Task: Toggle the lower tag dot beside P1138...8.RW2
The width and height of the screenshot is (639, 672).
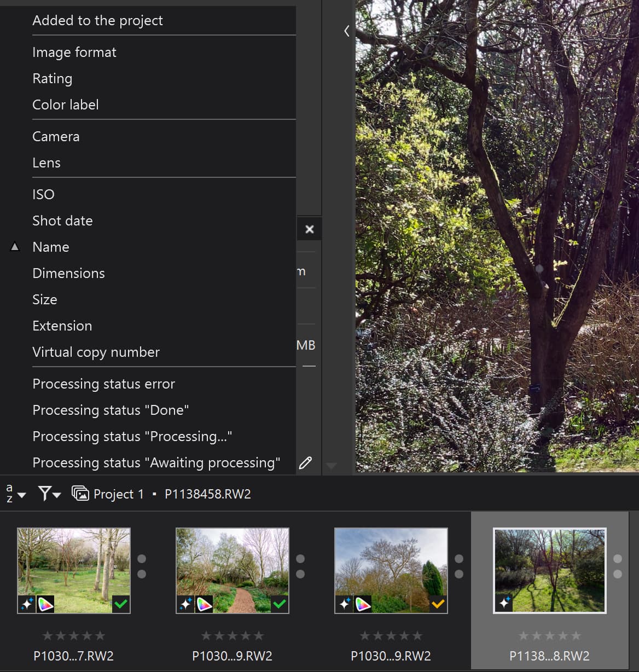Action: [x=618, y=574]
